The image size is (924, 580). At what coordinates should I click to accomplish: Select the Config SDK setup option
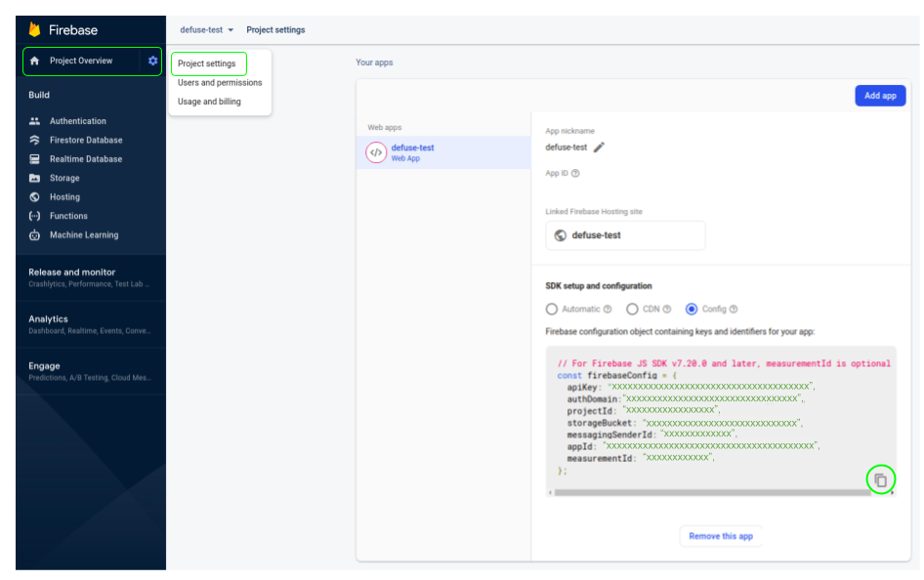click(x=692, y=310)
